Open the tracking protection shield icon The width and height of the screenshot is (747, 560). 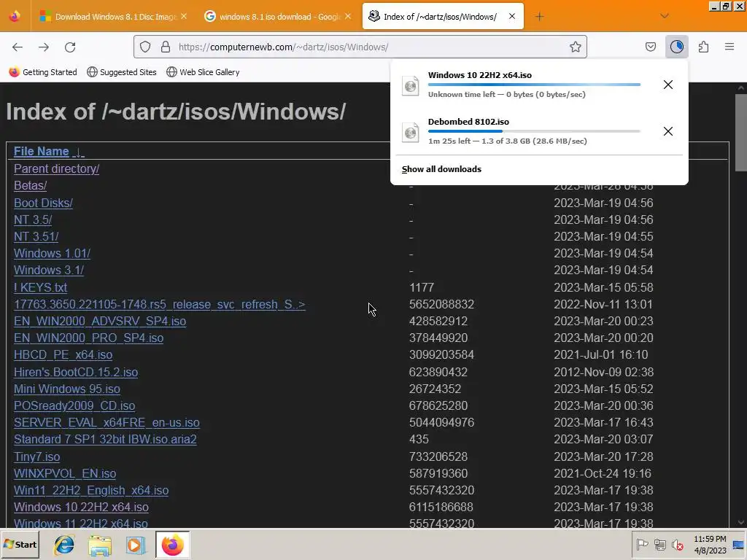point(145,47)
